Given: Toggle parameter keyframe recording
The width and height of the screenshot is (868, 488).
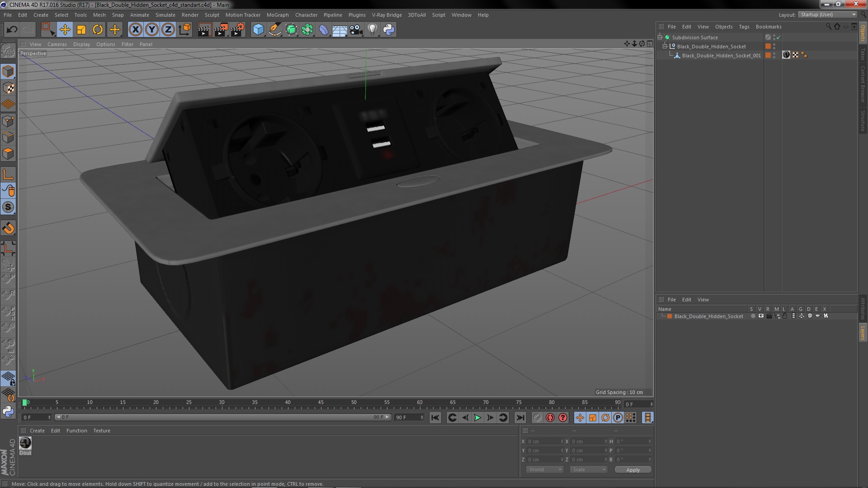Looking at the screenshot, I should (618, 418).
